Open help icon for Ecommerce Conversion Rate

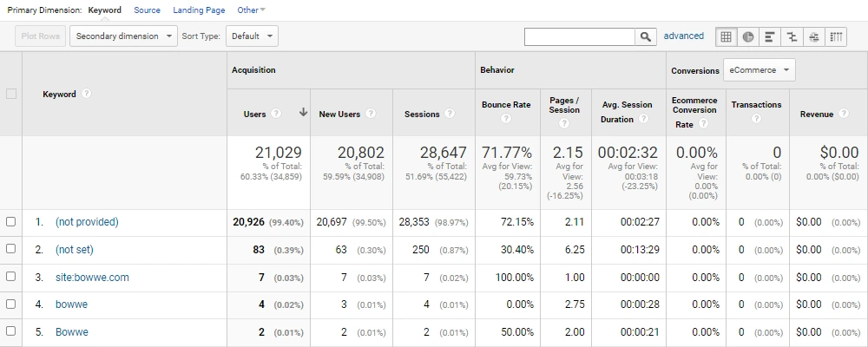[x=703, y=124]
